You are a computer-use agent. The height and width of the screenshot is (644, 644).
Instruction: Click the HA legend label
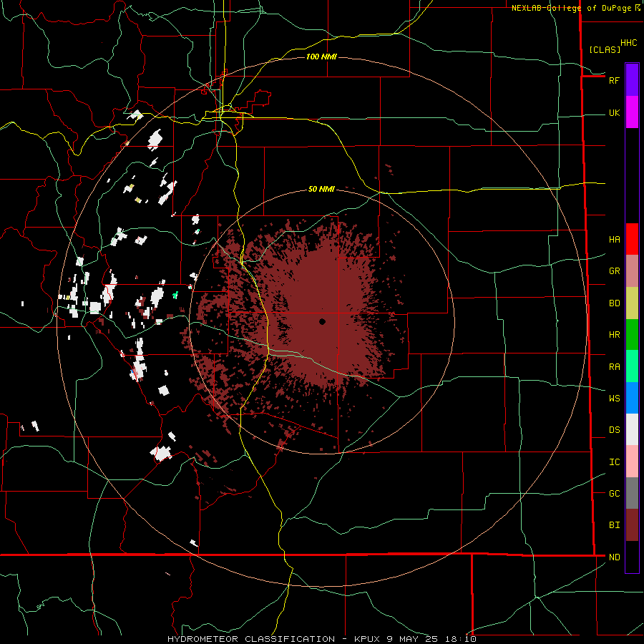click(x=614, y=240)
